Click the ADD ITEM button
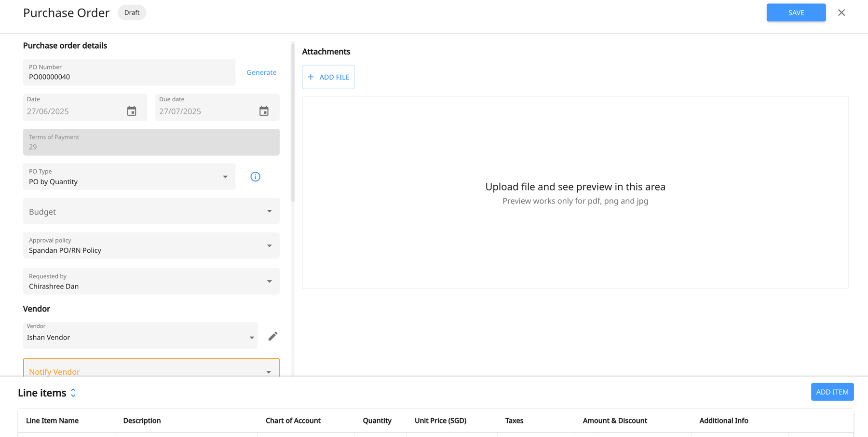The height and width of the screenshot is (437, 868). tap(832, 392)
